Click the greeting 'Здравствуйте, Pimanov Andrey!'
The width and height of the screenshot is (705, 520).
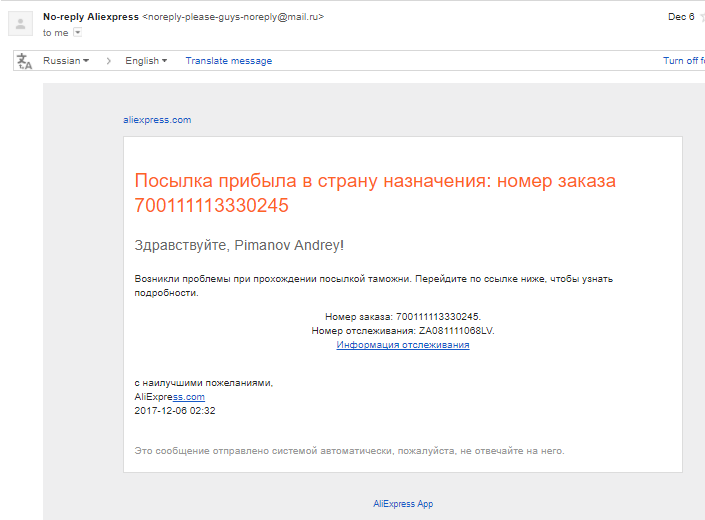point(239,245)
